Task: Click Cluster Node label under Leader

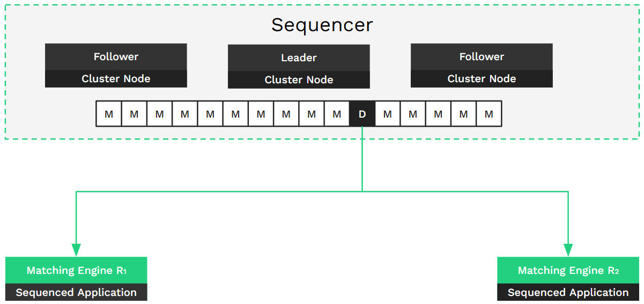Action: (299, 80)
